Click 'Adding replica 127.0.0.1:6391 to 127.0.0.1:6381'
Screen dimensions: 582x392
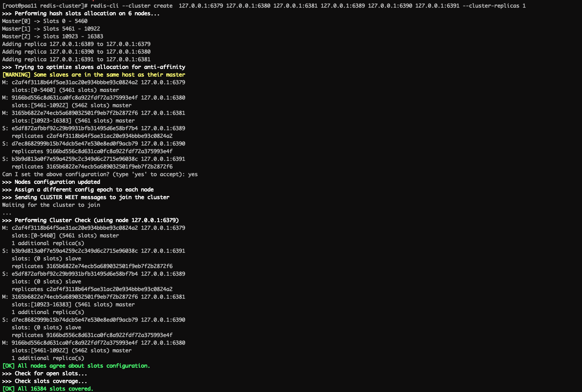coord(76,59)
